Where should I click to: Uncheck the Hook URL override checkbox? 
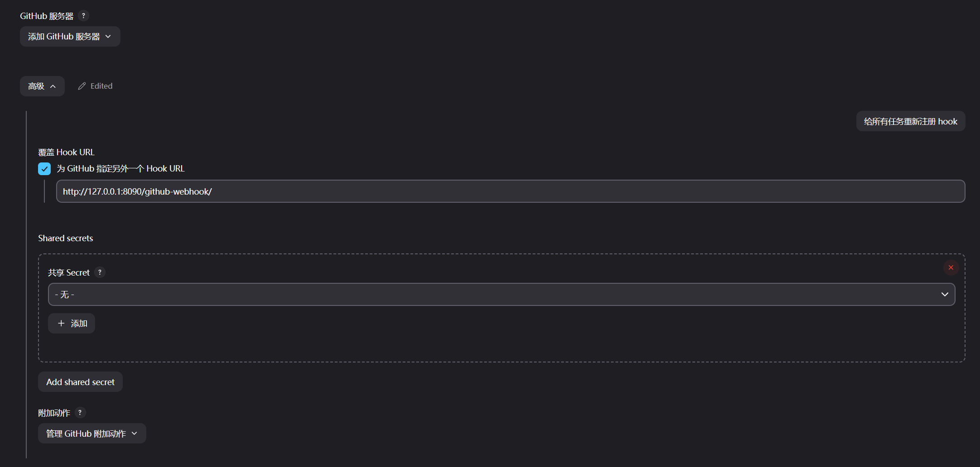pos(44,169)
